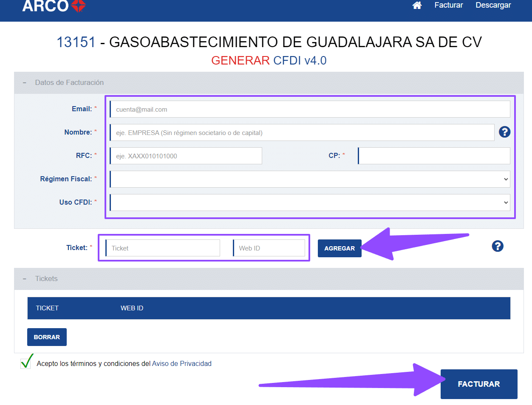This screenshot has width=532, height=405.
Task: Click the AGREGAR button
Action: click(x=340, y=248)
